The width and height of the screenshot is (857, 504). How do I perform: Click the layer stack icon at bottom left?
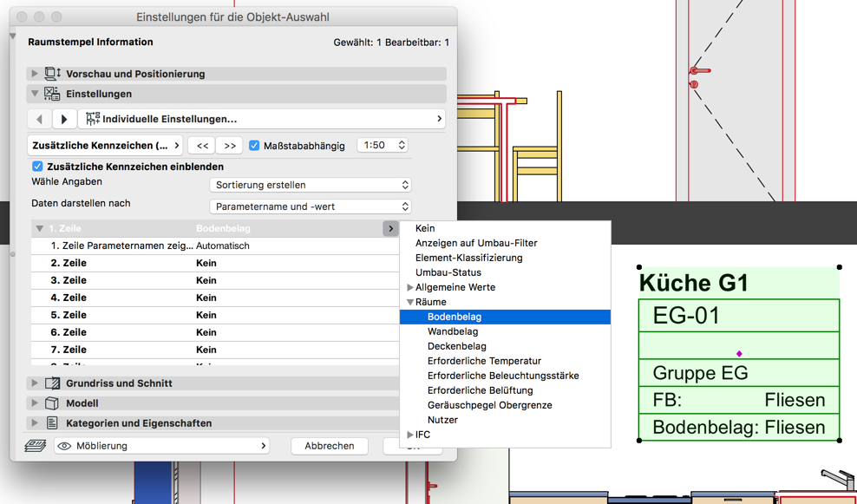36,446
